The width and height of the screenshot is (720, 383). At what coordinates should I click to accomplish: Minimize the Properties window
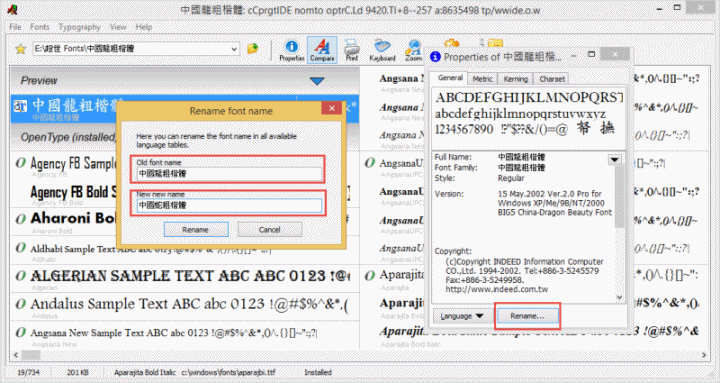pos(574,56)
